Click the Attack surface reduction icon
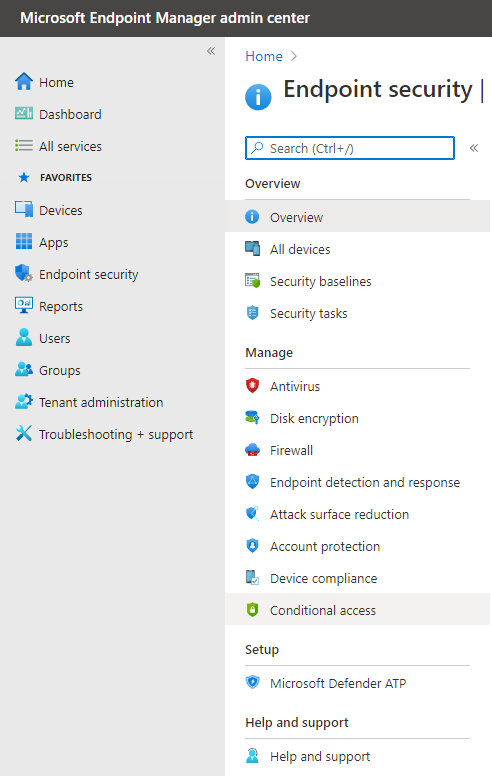Image resolution: width=492 pixels, height=776 pixels. pos(252,514)
